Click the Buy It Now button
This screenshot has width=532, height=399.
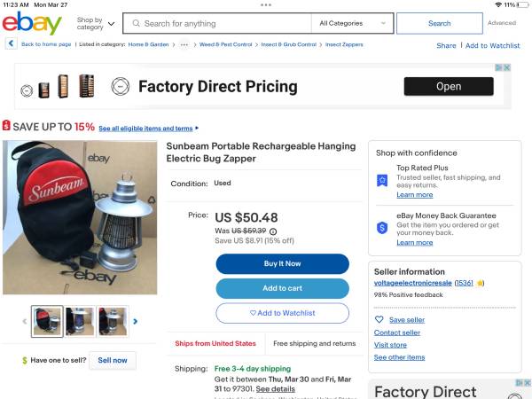pyautogui.click(x=282, y=263)
